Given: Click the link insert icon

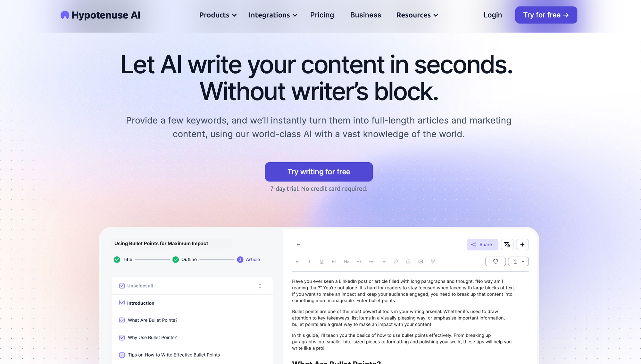Looking at the screenshot, I should coord(396,261).
